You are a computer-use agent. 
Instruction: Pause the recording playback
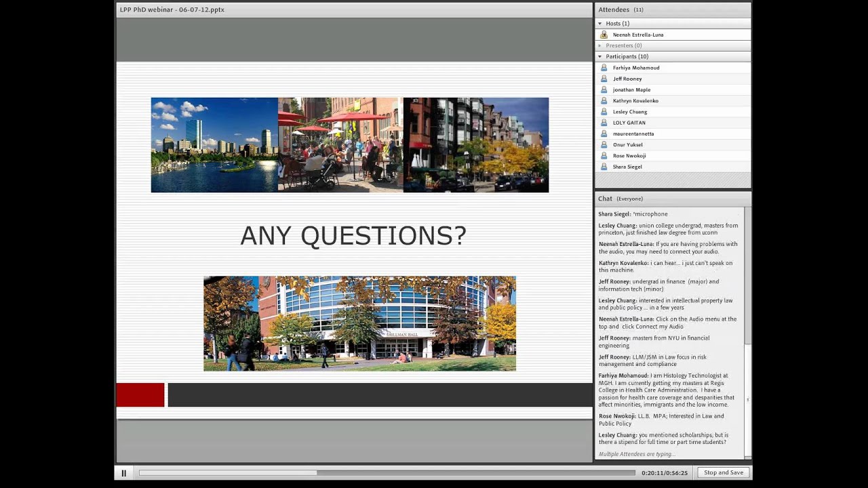pyautogui.click(x=123, y=473)
